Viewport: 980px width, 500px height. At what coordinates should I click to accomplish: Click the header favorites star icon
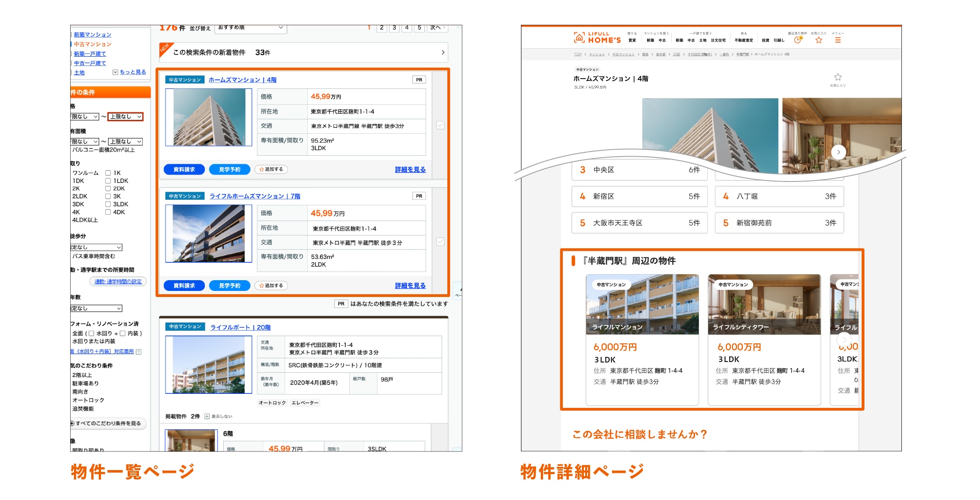pyautogui.click(x=819, y=40)
